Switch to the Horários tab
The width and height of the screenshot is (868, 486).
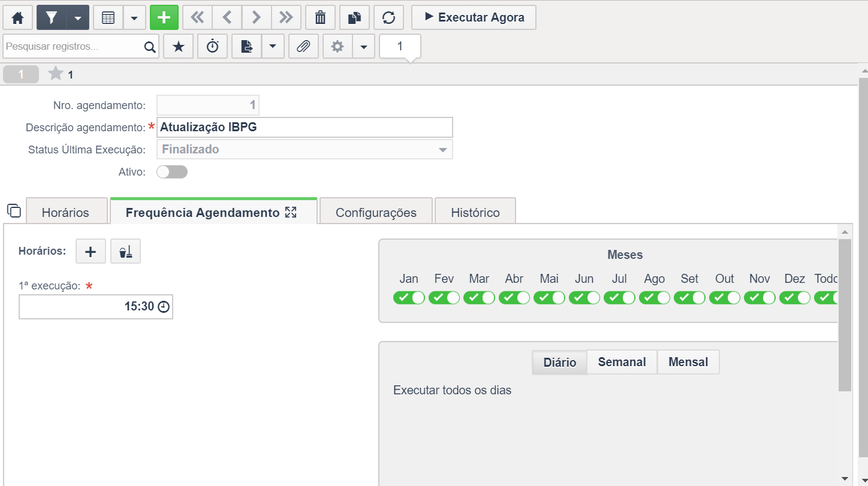pos(65,212)
